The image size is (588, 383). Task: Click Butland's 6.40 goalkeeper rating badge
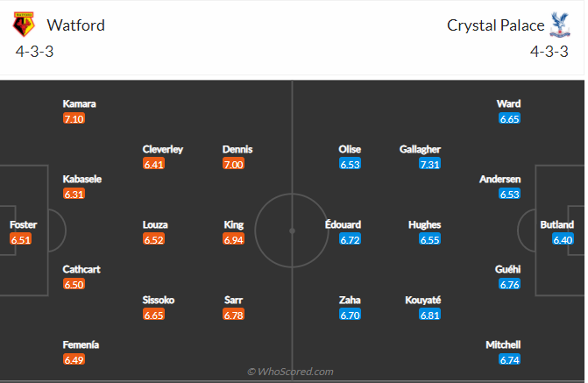pos(563,239)
